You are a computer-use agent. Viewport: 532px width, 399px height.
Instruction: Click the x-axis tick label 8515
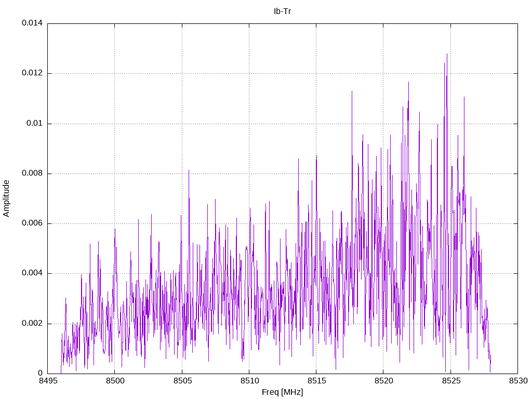316,381
